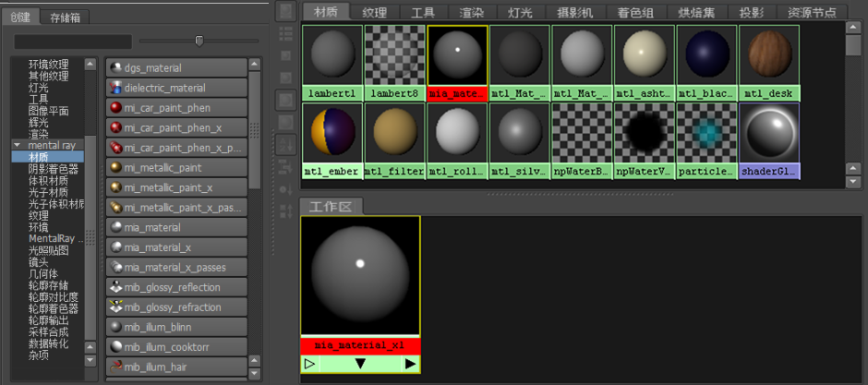Create an mi_car_paint_phen_x node
This screenshot has width=868, height=385.
[x=176, y=127]
